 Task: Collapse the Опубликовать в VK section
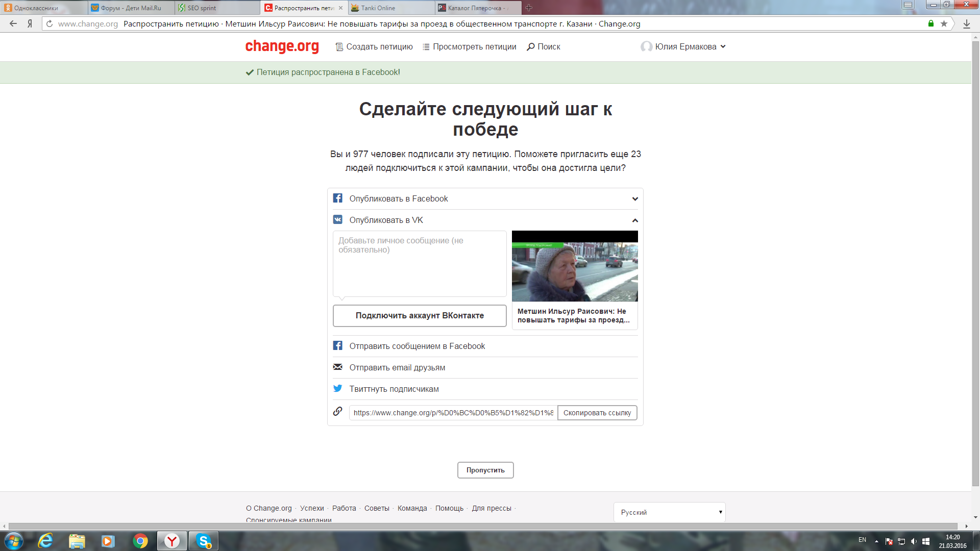coord(635,220)
